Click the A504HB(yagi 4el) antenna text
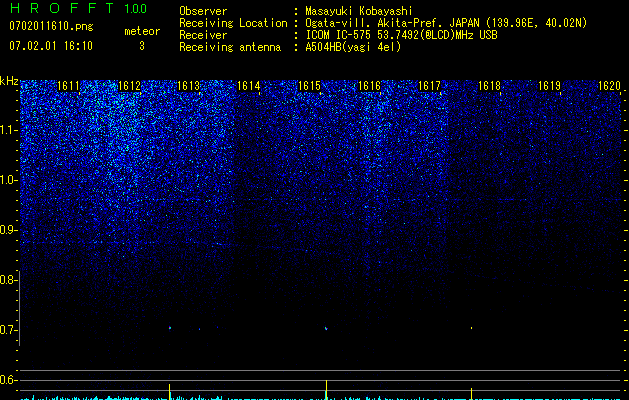629x400 pixels. coord(353,47)
